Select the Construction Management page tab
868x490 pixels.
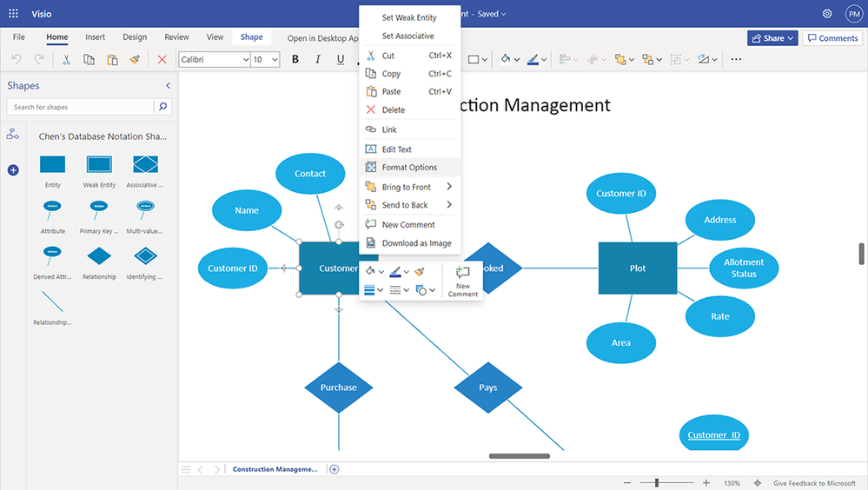(275, 469)
